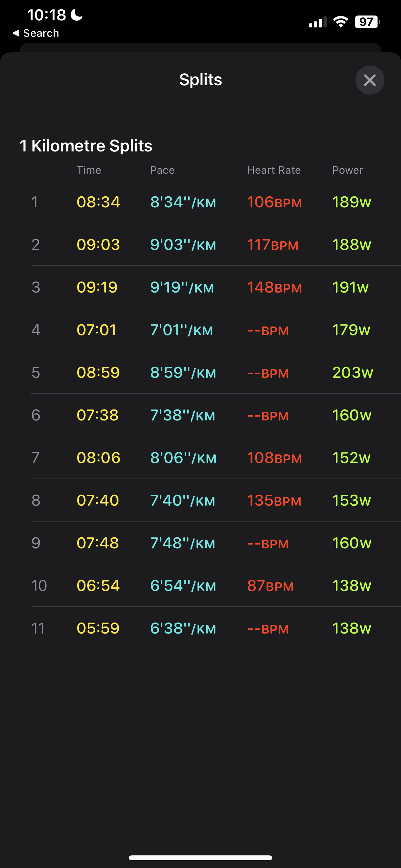This screenshot has width=401, height=868.
Task: Tap the Splits title
Action: (200, 80)
